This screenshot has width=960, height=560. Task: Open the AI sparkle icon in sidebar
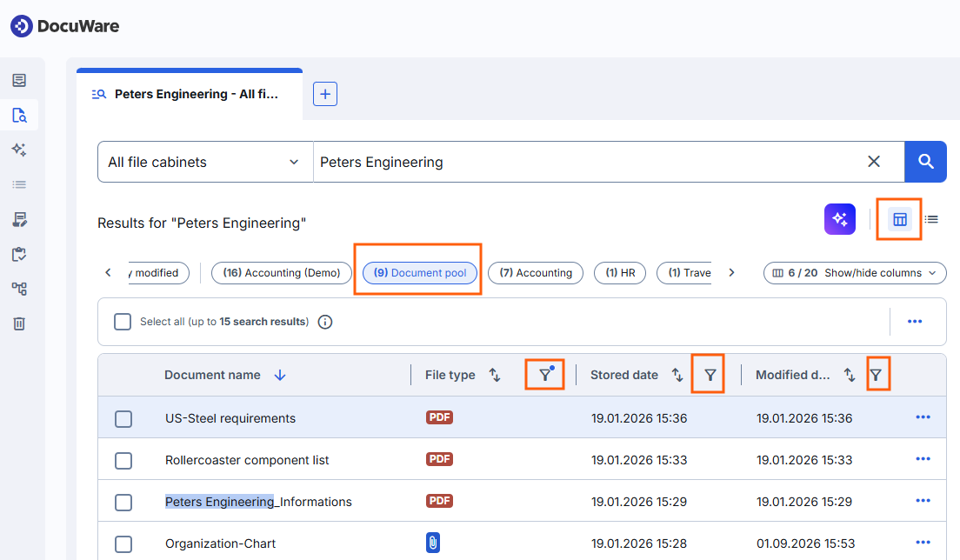pos(19,150)
